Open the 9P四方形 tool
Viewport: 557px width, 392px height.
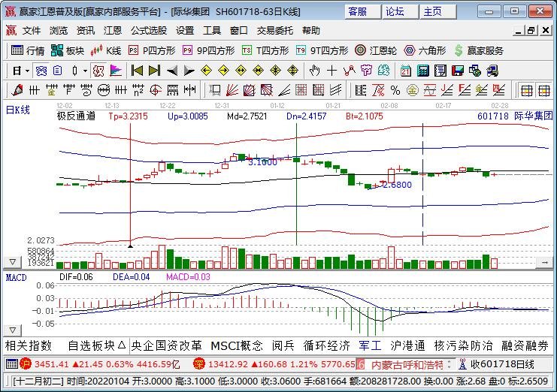coord(208,51)
